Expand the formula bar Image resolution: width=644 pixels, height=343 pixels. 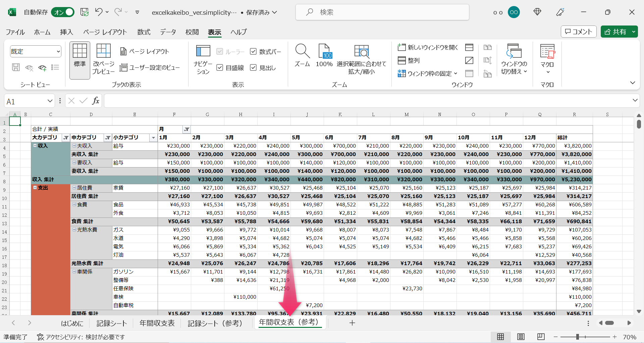click(x=635, y=100)
